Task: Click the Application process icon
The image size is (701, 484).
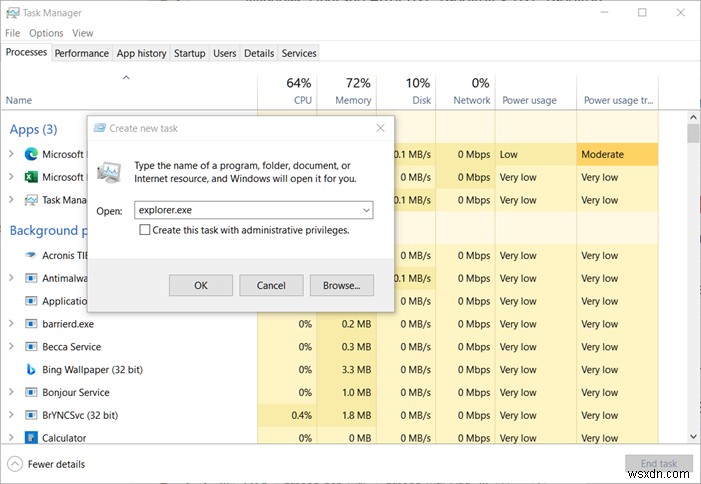Action: pyautogui.click(x=31, y=301)
